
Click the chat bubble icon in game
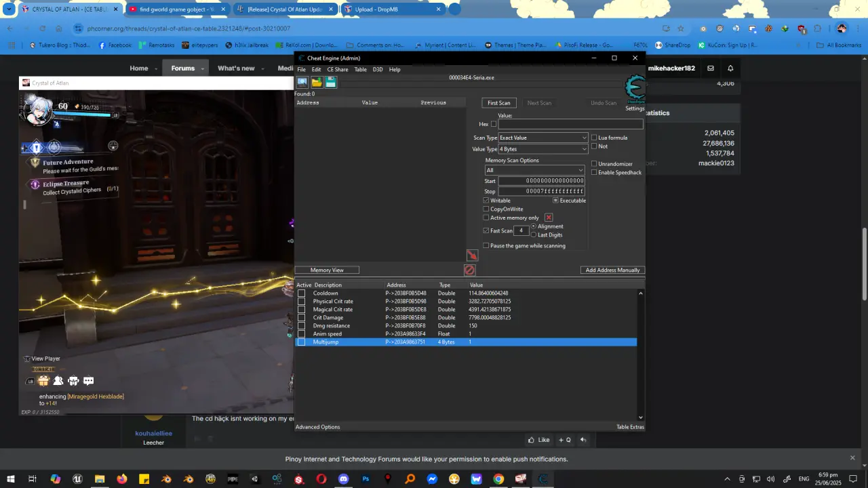pyautogui.click(x=88, y=381)
